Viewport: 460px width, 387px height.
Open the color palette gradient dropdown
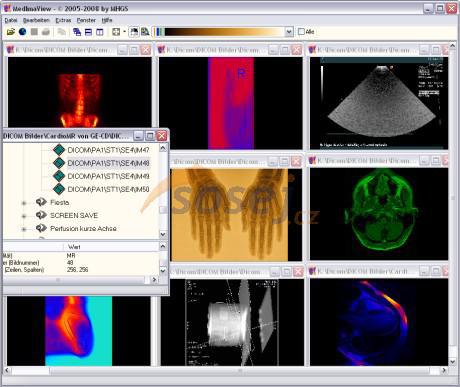[x=289, y=32]
